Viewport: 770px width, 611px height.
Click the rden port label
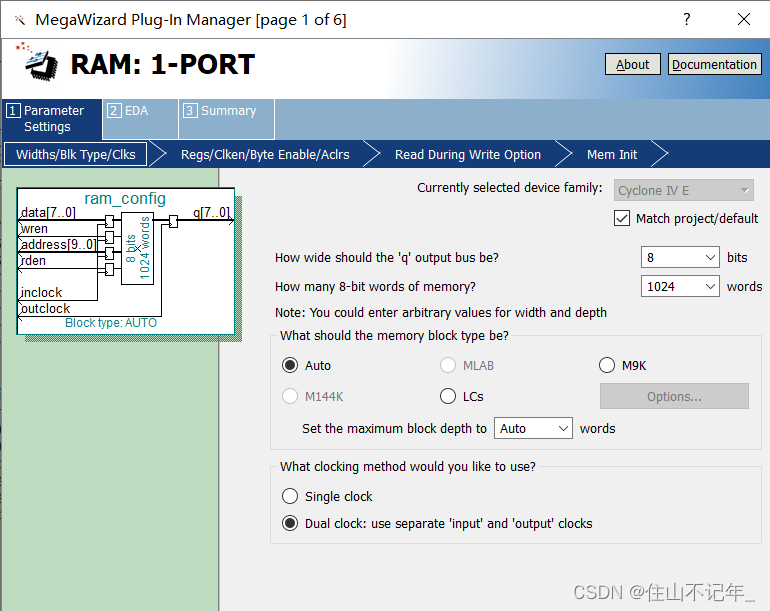[33, 261]
